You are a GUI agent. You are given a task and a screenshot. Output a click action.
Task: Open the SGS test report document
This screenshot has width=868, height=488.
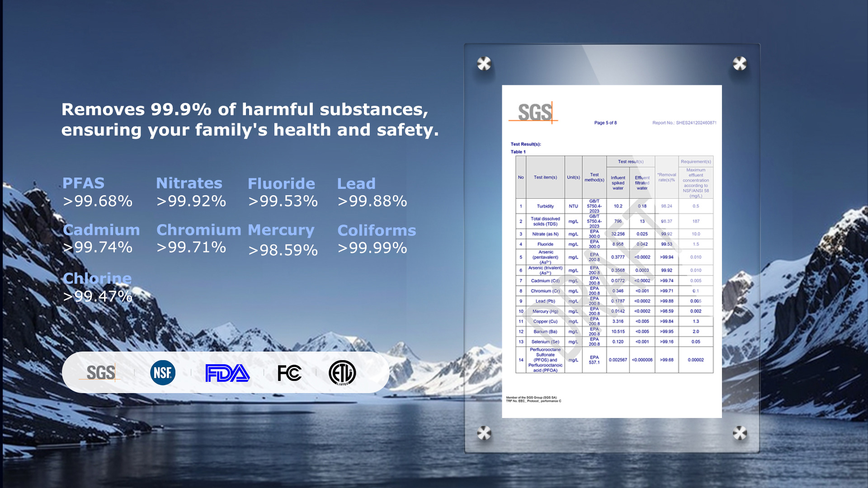(x=612, y=251)
